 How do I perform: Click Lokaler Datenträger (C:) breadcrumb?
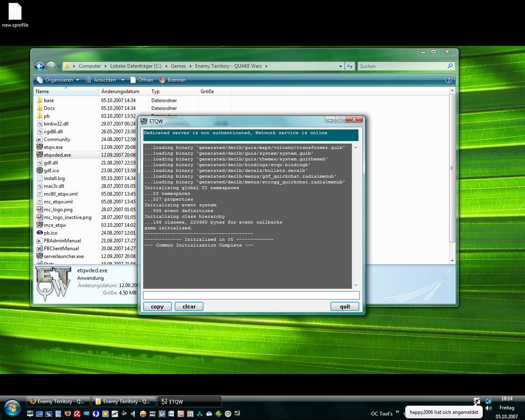click(x=136, y=66)
